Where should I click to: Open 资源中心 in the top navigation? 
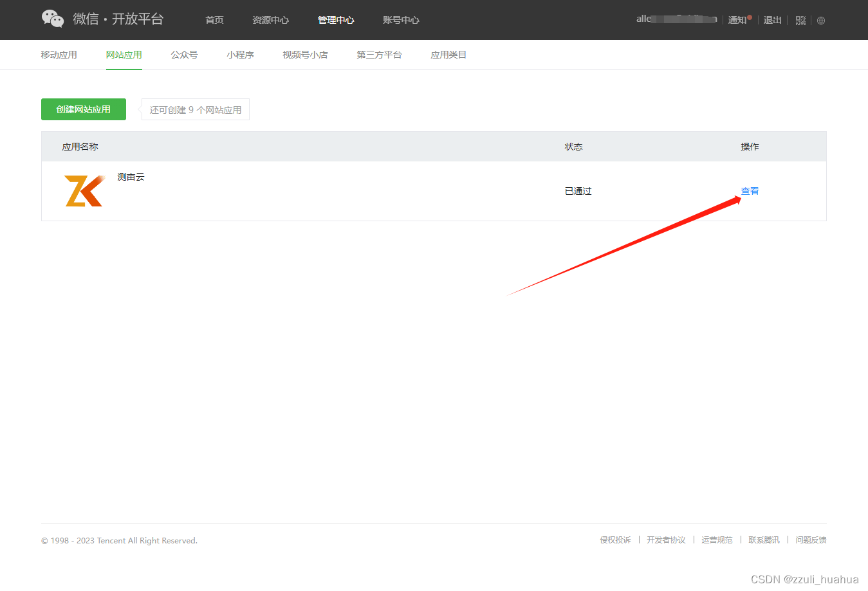[270, 20]
